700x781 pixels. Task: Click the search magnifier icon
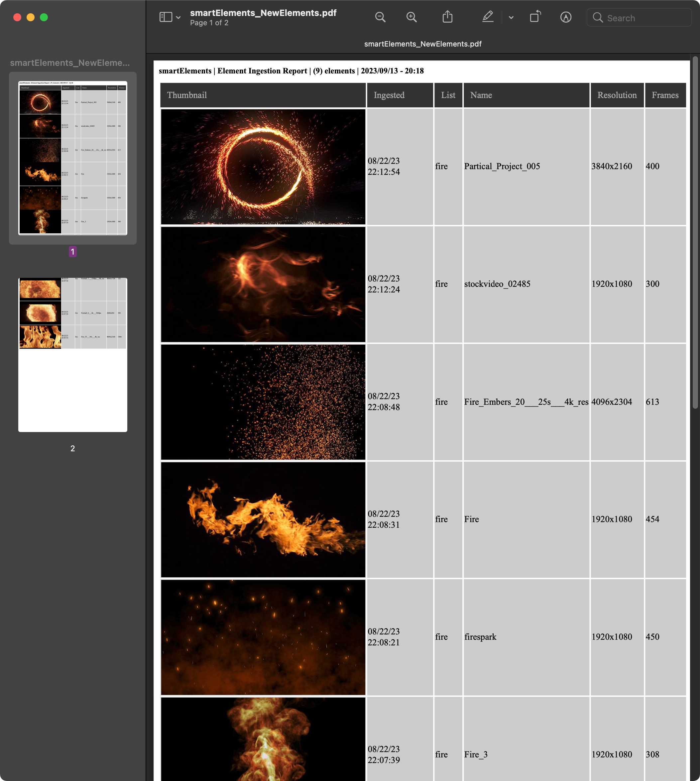[597, 18]
